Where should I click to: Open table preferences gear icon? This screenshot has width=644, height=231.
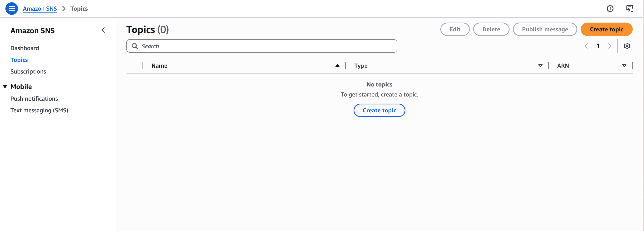click(626, 46)
